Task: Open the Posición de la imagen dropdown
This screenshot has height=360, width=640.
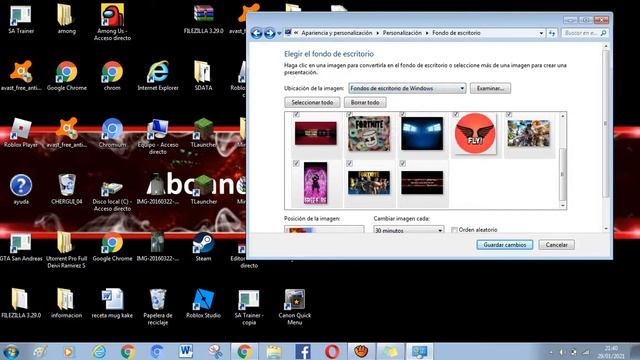Action: tap(324, 229)
